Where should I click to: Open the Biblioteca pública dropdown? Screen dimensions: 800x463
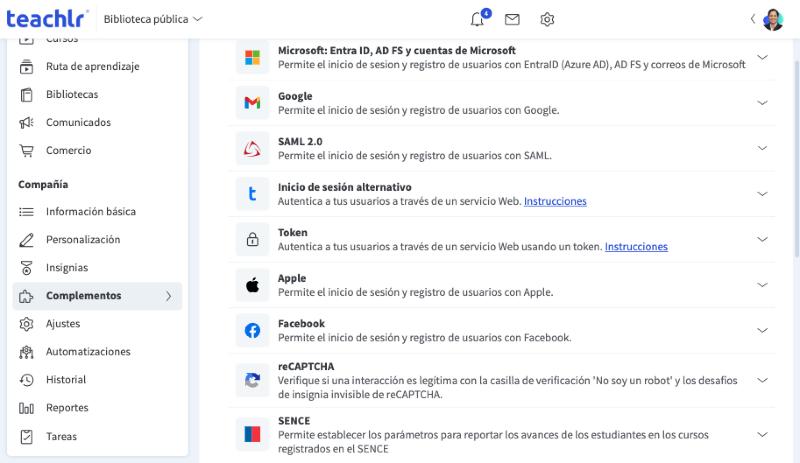pyautogui.click(x=153, y=19)
